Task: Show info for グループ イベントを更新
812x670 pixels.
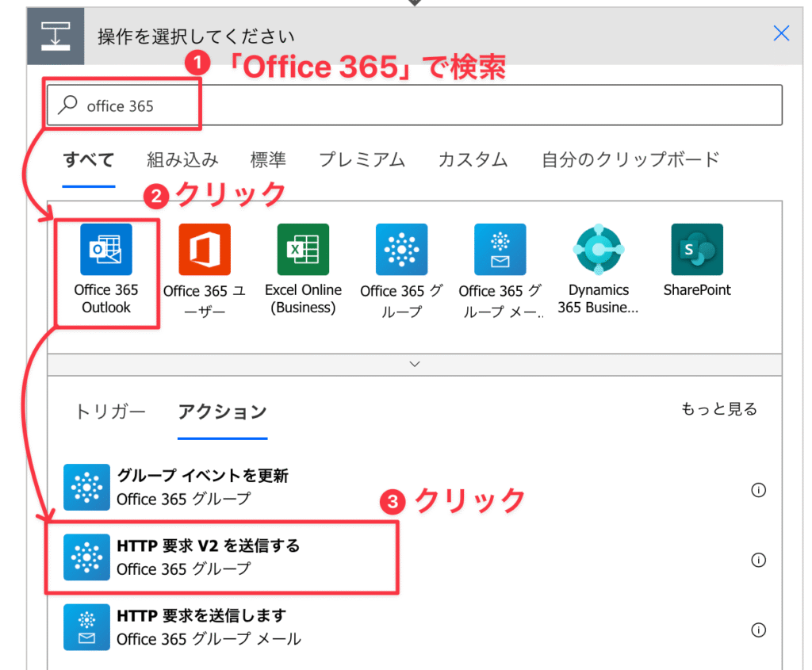Action: coord(758,490)
